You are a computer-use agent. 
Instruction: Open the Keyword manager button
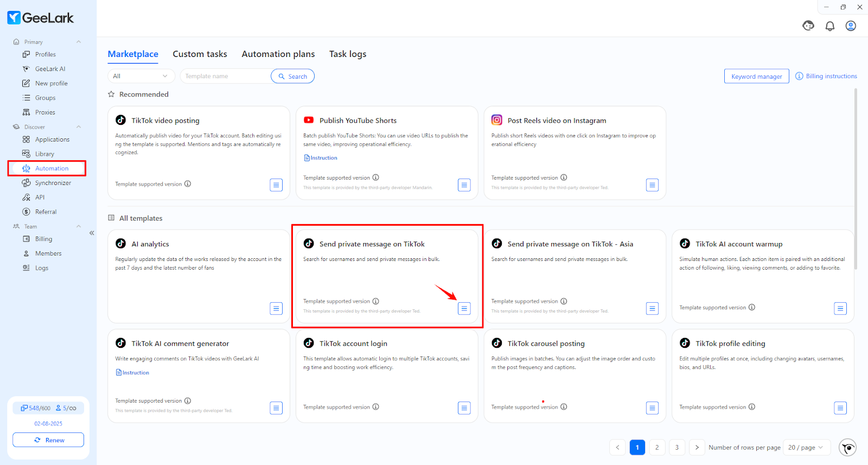click(x=756, y=77)
